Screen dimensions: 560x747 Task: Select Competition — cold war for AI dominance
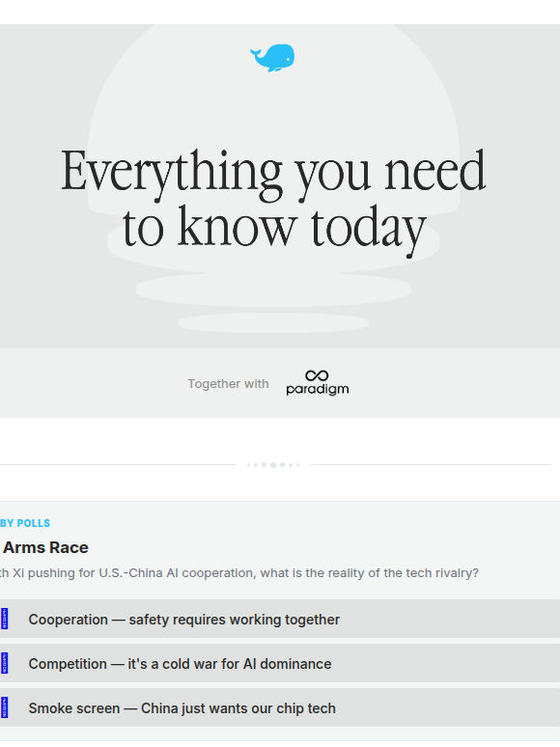click(280, 663)
